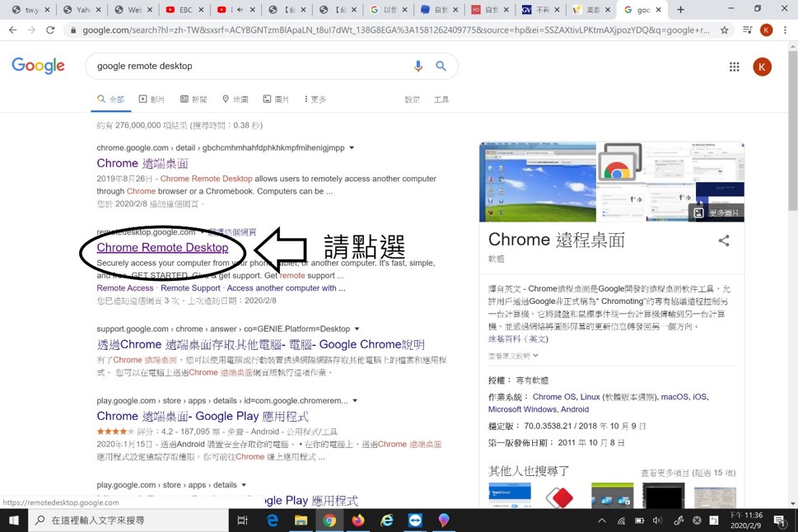Click the Microsoft Windows link

point(524,409)
